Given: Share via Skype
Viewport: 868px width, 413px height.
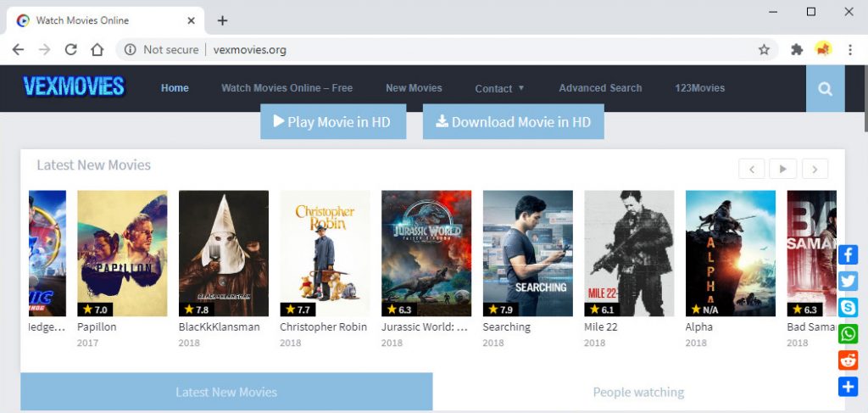Looking at the screenshot, I should [x=848, y=307].
